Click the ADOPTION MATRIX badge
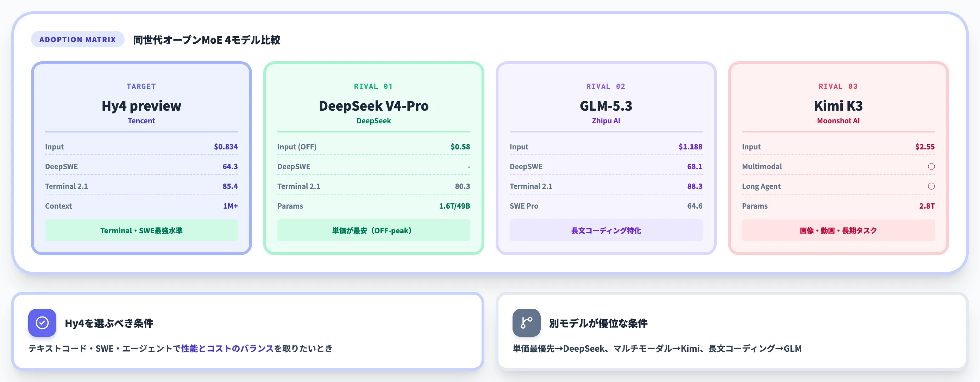The image size is (980, 382). (x=77, y=39)
